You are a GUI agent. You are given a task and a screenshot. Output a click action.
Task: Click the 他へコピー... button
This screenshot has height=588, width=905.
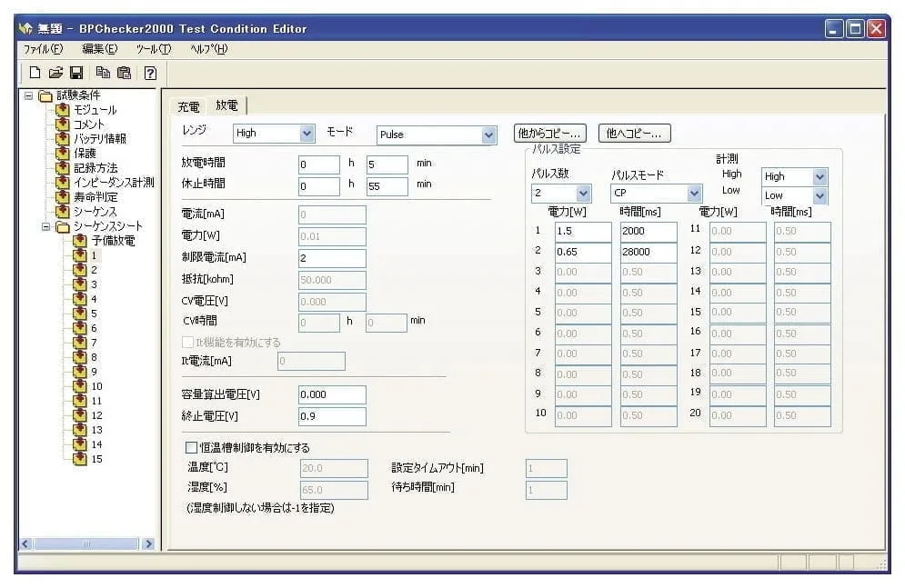pyautogui.click(x=634, y=134)
